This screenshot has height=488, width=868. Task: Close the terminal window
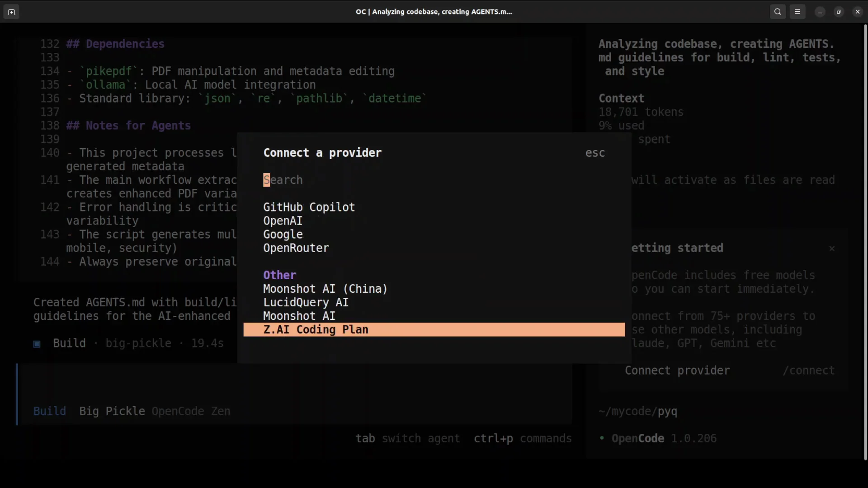coord(858,12)
